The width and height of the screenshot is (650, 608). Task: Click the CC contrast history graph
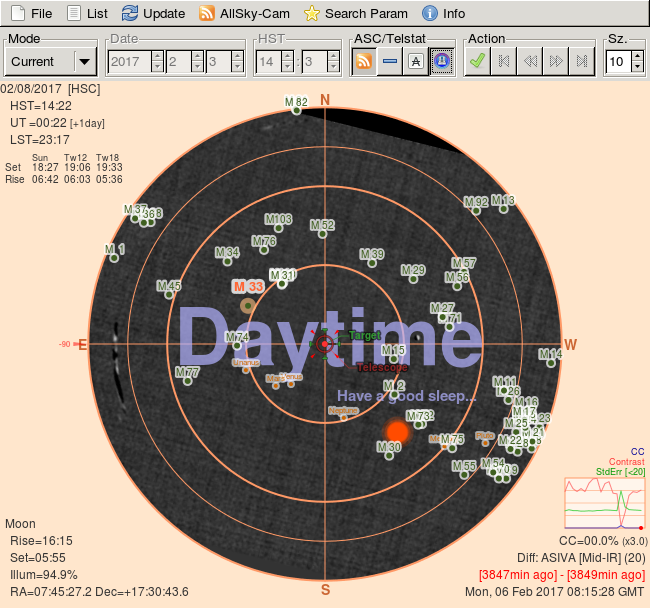pyautogui.click(x=604, y=503)
